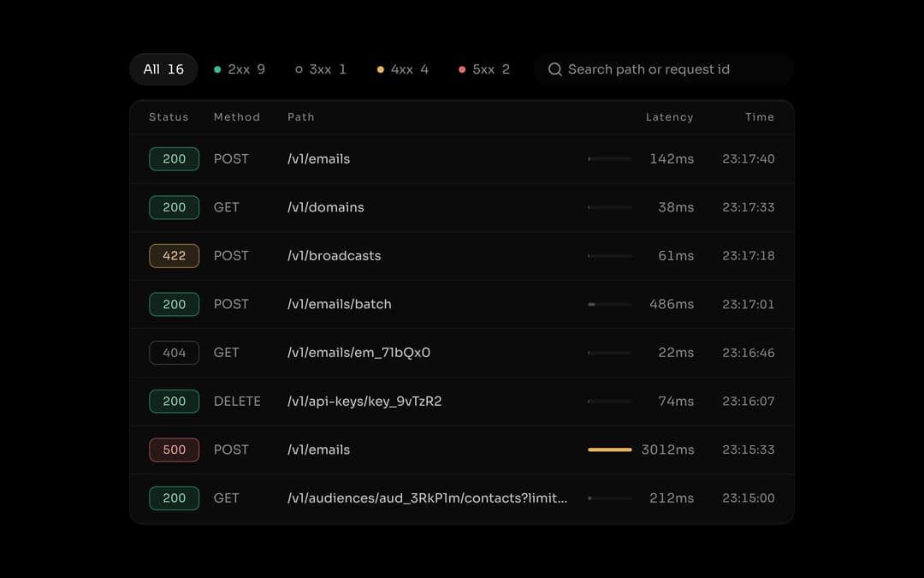
Task: Click the DELETE method label
Action: [237, 401]
